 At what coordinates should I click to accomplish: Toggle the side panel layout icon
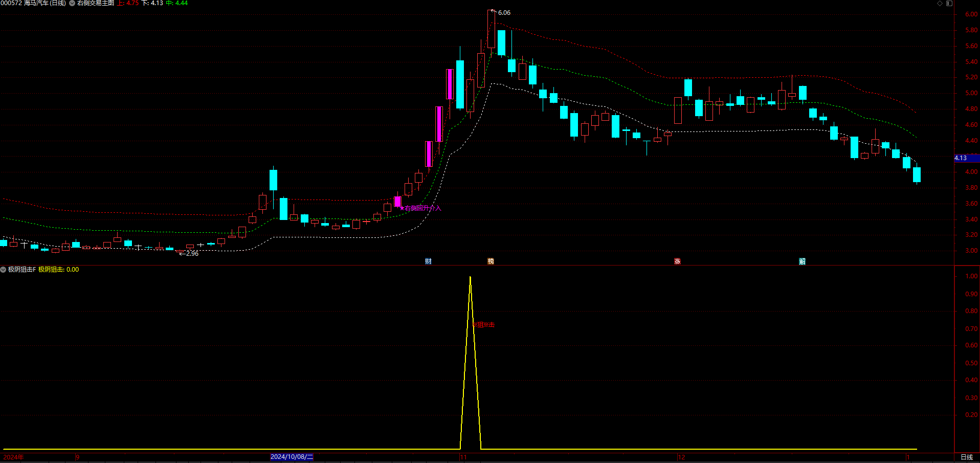(949, 3)
